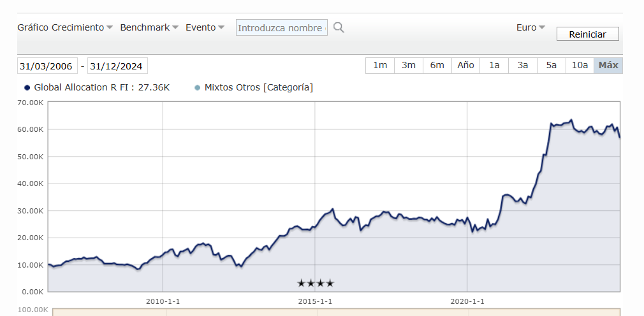This screenshot has height=316, width=644.
Task: Click the 20.00K axis label
Action: [31, 238]
